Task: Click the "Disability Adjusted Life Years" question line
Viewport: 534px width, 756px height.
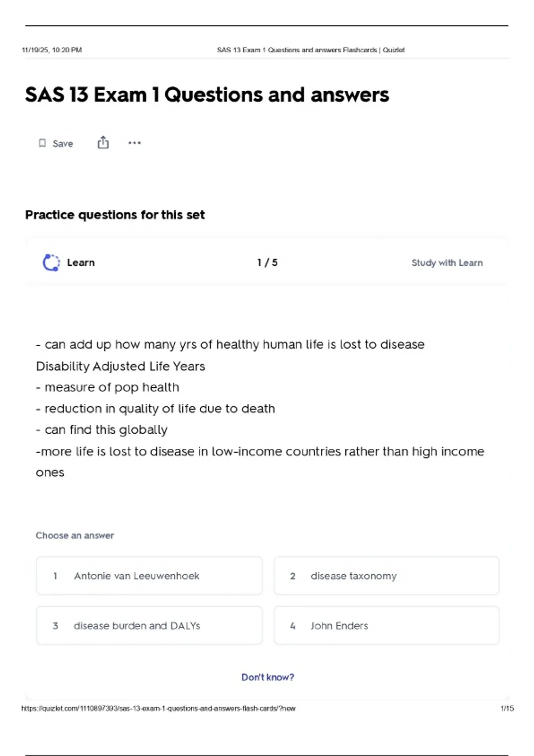Action: [x=120, y=366]
